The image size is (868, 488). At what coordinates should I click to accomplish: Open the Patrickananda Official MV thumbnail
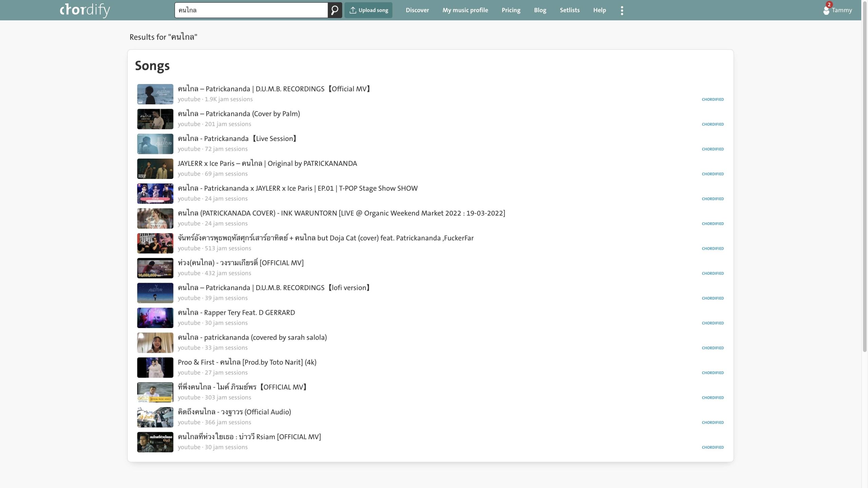click(155, 94)
